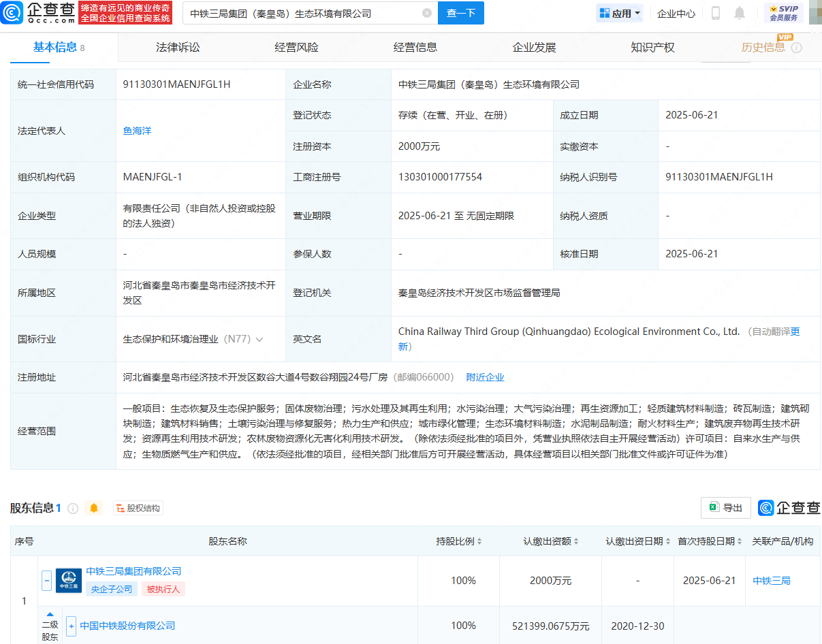Screen dimensions: 822x644
Task: Switch to 经营风险 tab
Action: [296, 47]
